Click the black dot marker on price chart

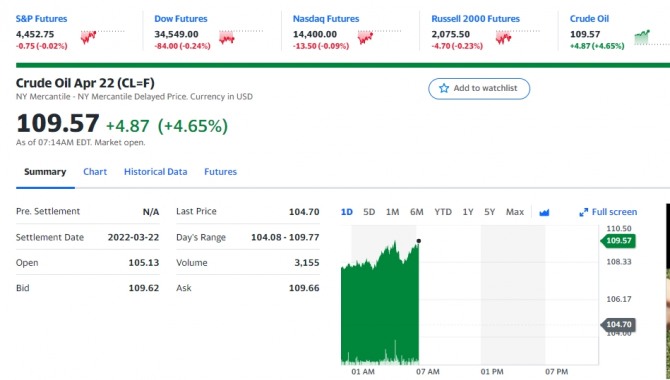coord(419,241)
